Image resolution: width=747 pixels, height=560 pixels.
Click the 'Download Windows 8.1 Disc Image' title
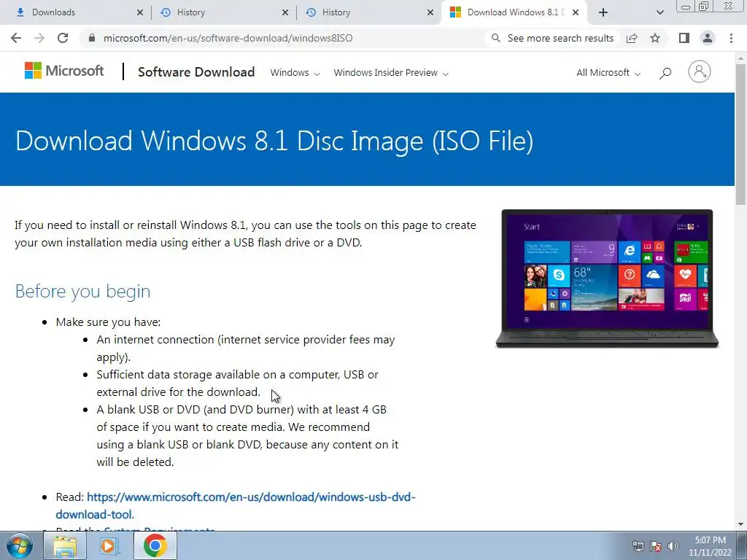pyautogui.click(x=274, y=141)
